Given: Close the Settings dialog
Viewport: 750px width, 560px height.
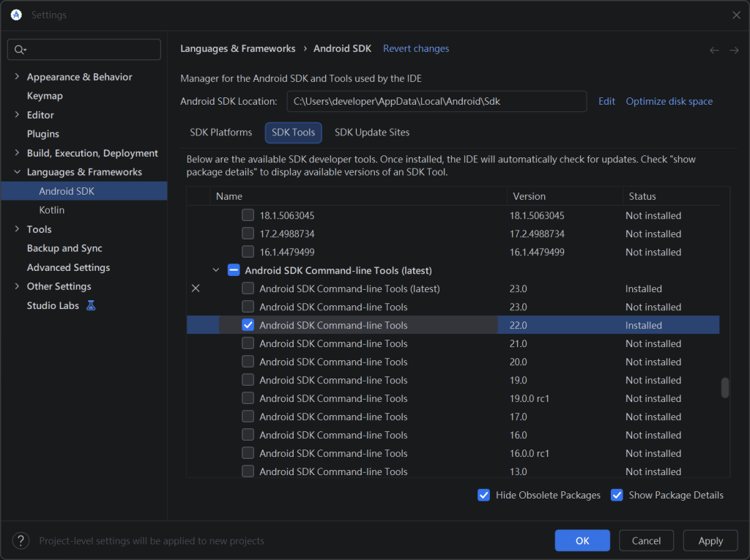Looking at the screenshot, I should pos(736,15).
